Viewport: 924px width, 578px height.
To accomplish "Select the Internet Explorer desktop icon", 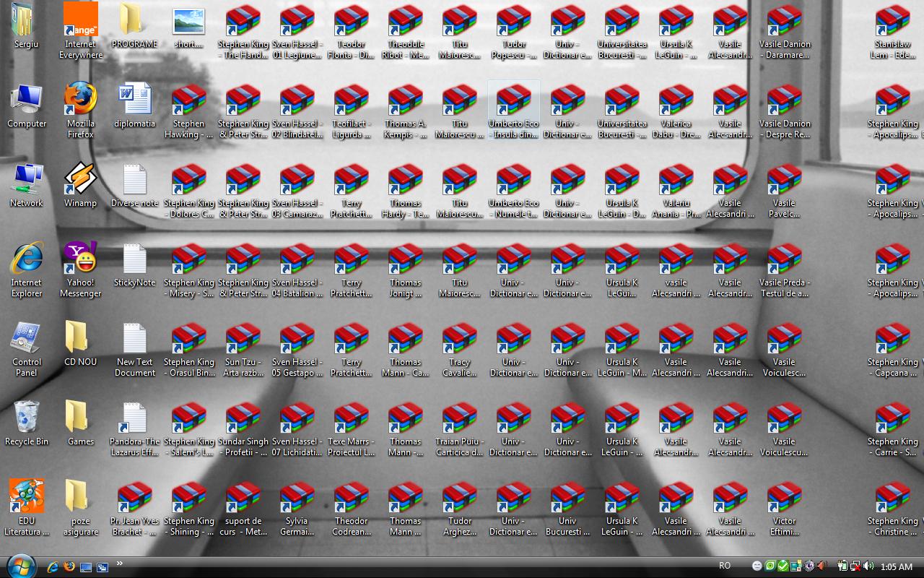I will 27,259.
